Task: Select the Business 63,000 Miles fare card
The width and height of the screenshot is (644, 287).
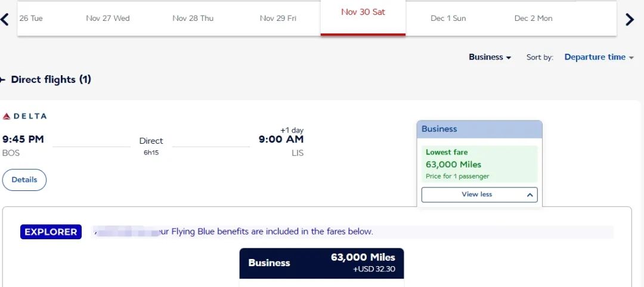Action: [321, 263]
